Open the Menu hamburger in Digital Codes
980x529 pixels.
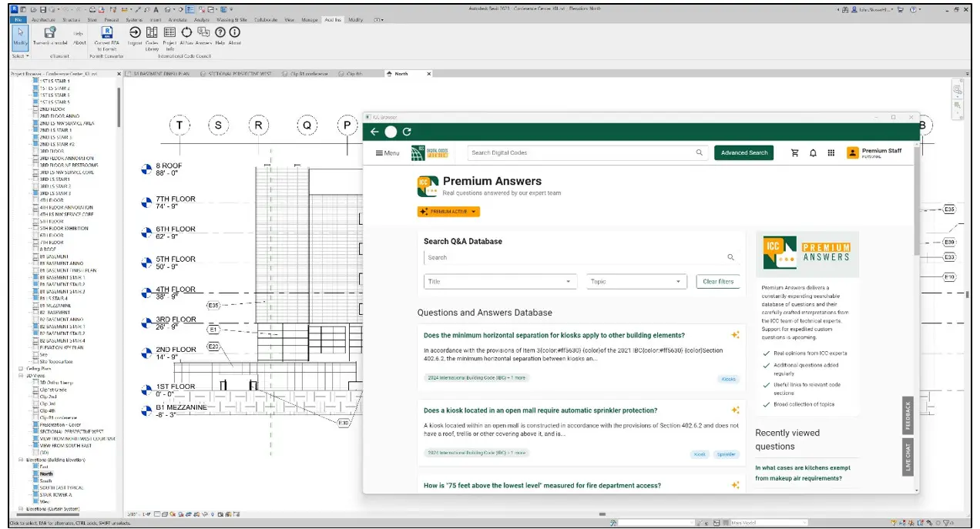(388, 152)
